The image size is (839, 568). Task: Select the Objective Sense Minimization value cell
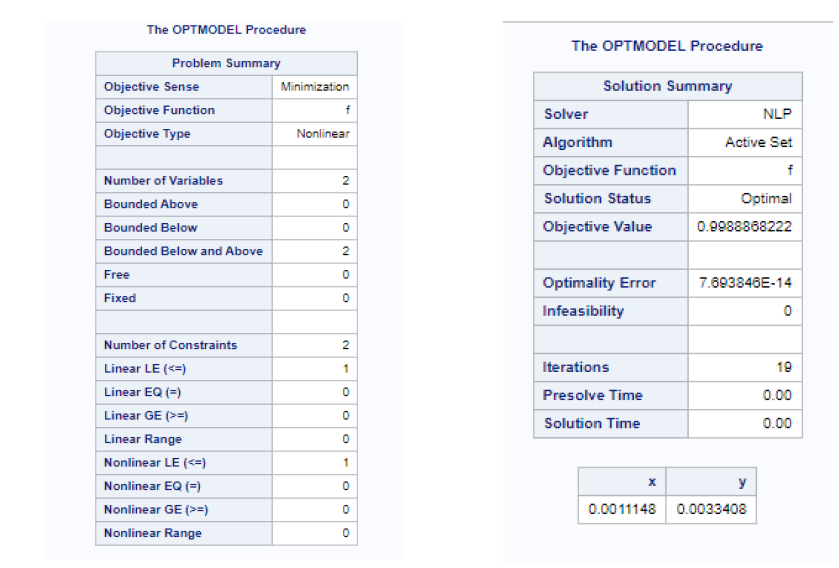315,87
